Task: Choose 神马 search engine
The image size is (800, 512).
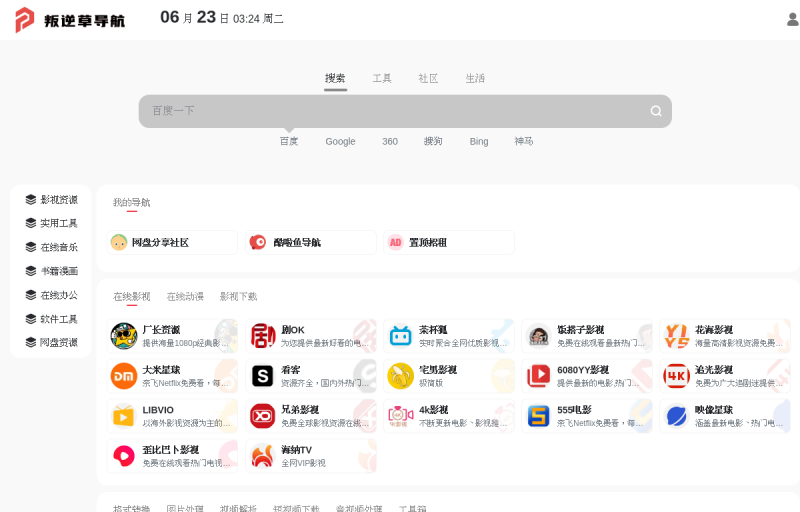Action: coord(523,141)
